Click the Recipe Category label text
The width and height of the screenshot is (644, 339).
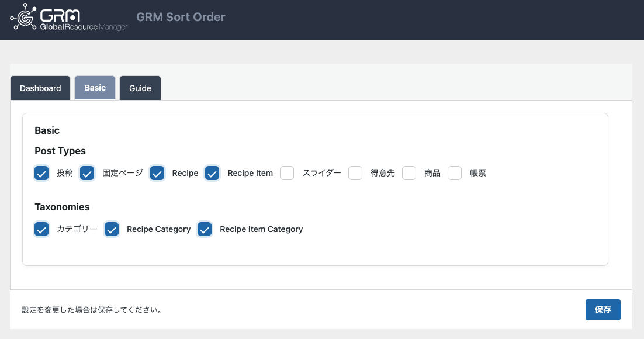(158, 229)
